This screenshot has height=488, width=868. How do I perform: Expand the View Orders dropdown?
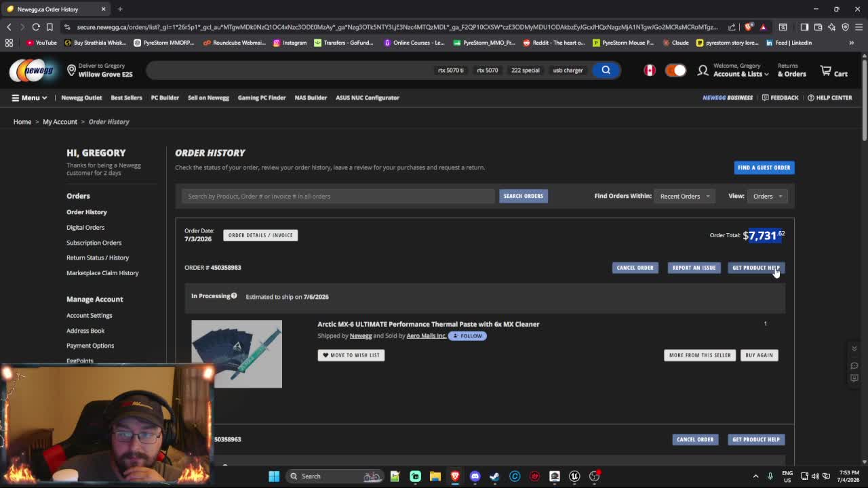(767, 196)
